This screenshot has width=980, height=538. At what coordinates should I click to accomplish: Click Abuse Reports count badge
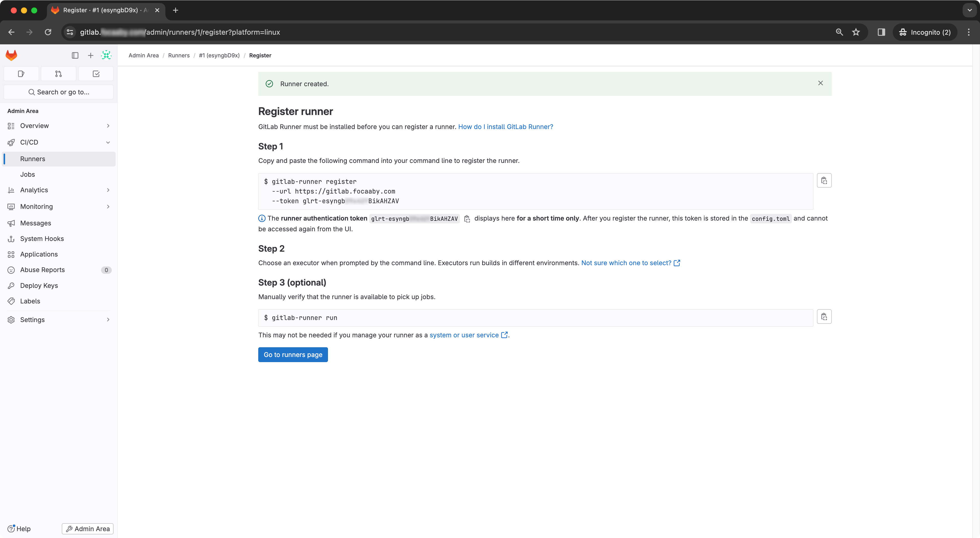coord(106,270)
